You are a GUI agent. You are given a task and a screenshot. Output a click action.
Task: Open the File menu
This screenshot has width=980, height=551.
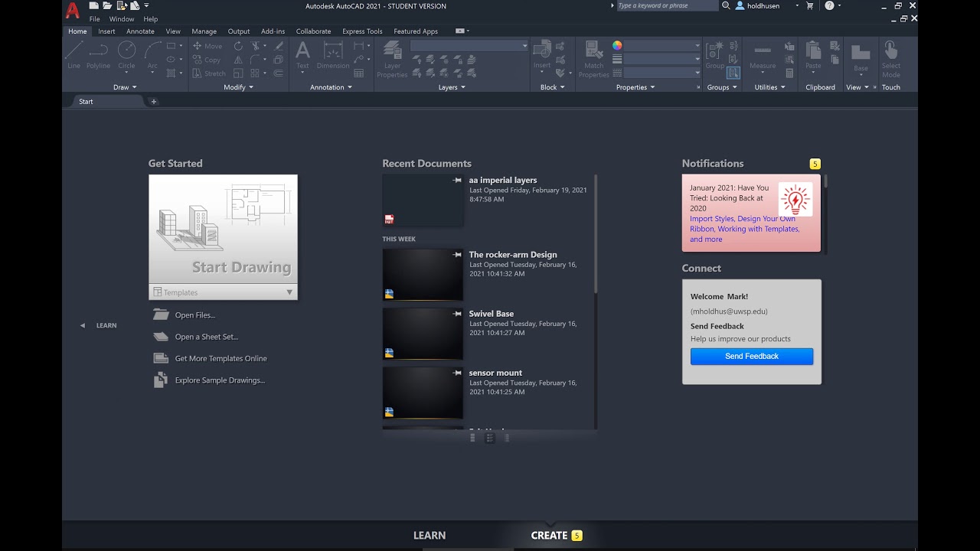click(95, 19)
